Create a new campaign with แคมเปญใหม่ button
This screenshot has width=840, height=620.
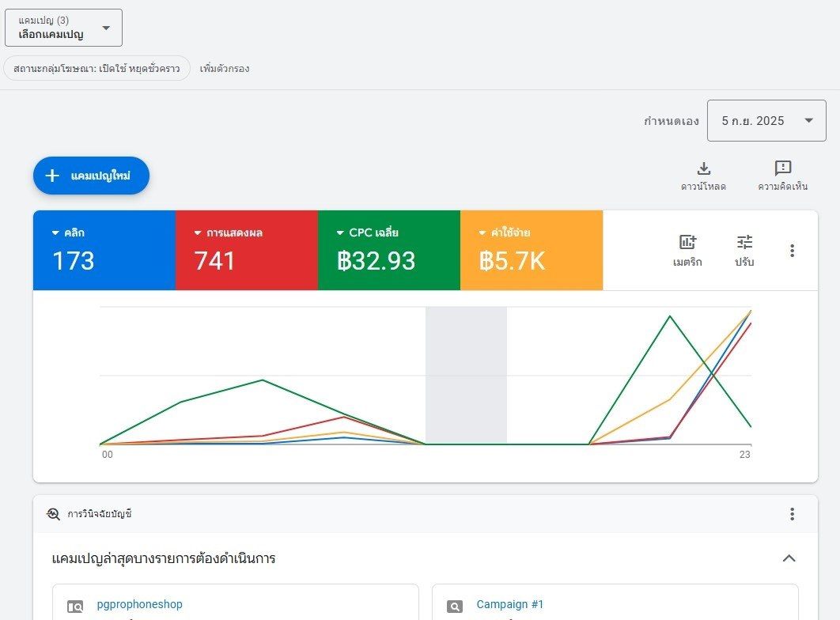(x=91, y=176)
